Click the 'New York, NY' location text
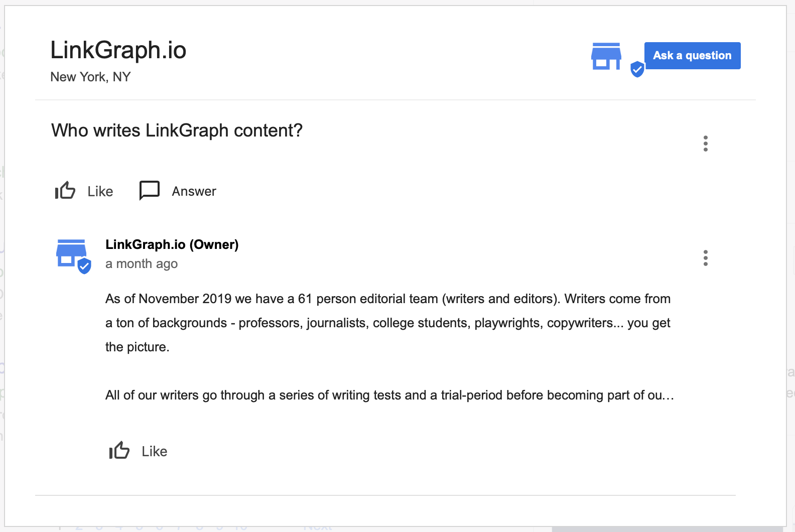Viewport: 795px width, 532px height. coord(90,77)
